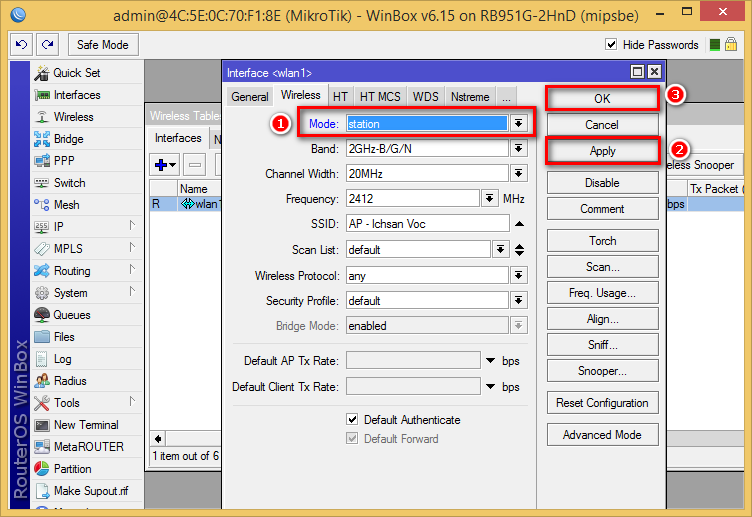Click the Torch button
The width and height of the screenshot is (752, 517).
coord(602,241)
